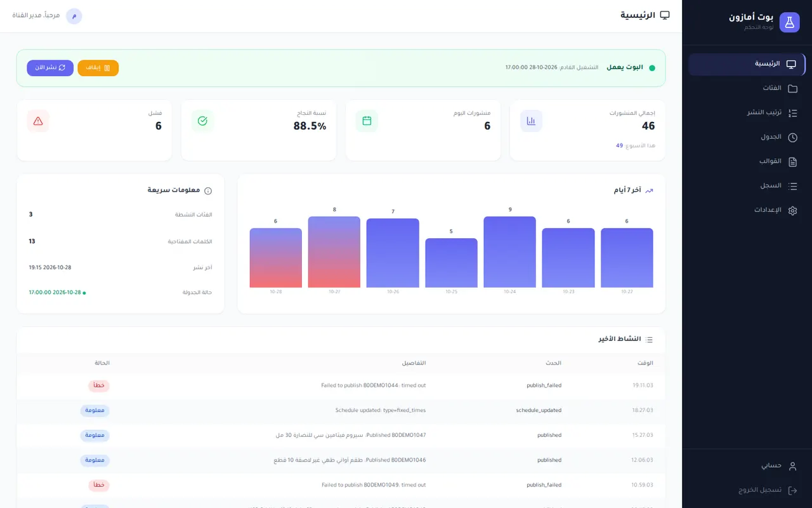Click the check circle icon in نسبة النجاح card
Viewport: 812px width, 508px height.
[202, 121]
